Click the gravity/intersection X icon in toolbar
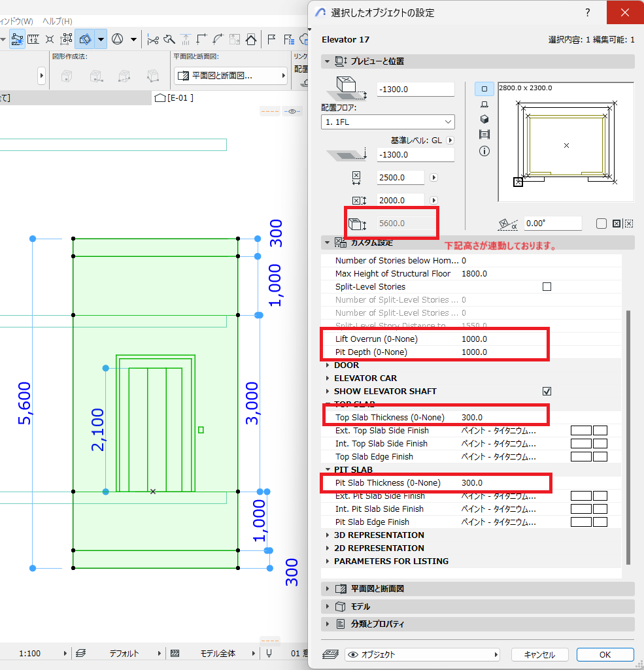The image size is (644, 670). pyautogui.click(x=50, y=40)
